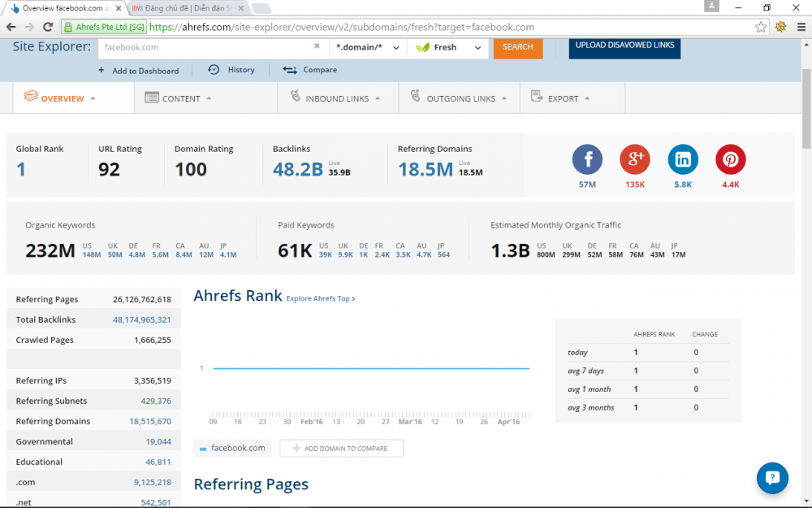Close the second browser tab
Viewport: 812px width, 508px height.
(x=241, y=8)
